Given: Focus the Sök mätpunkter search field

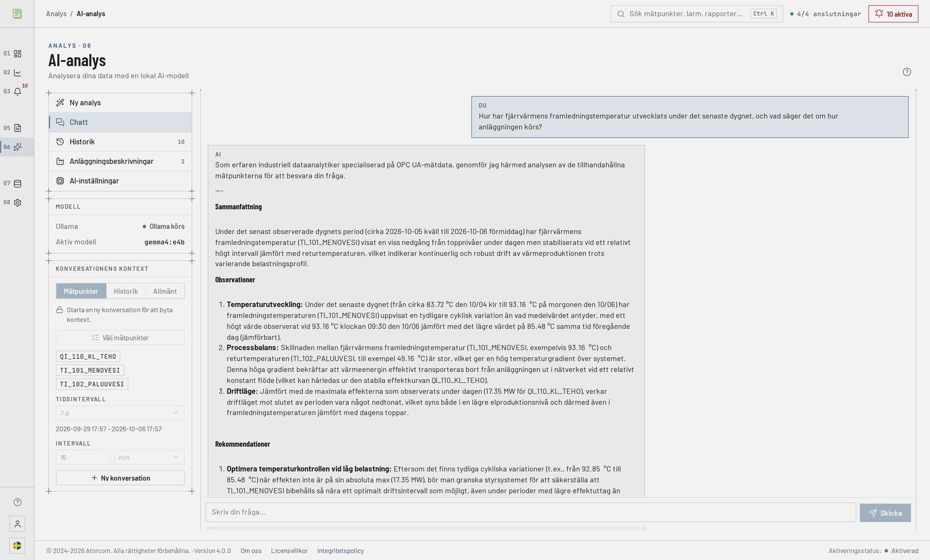Looking at the screenshot, I should coord(697,14).
